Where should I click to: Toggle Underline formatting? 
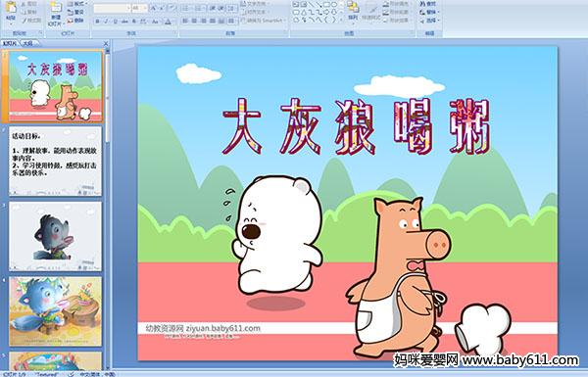(115, 22)
